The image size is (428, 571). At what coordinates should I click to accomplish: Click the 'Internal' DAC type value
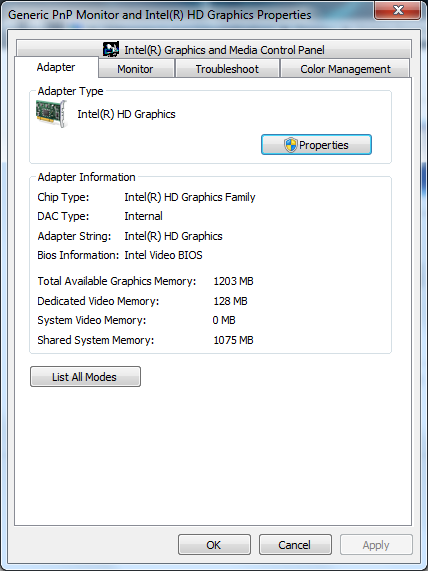point(143,216)
